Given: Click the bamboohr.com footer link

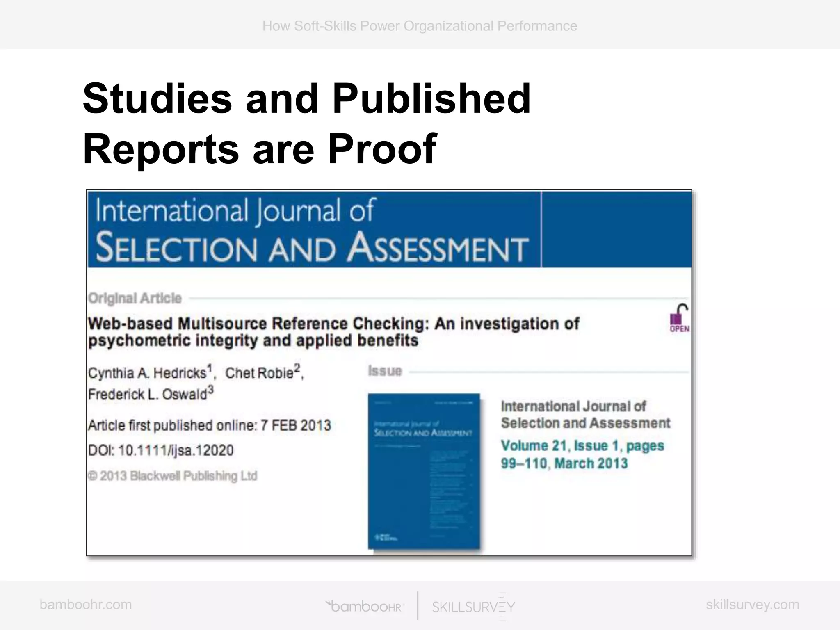Looking at the screenshot, I should [x=86, y=605].
